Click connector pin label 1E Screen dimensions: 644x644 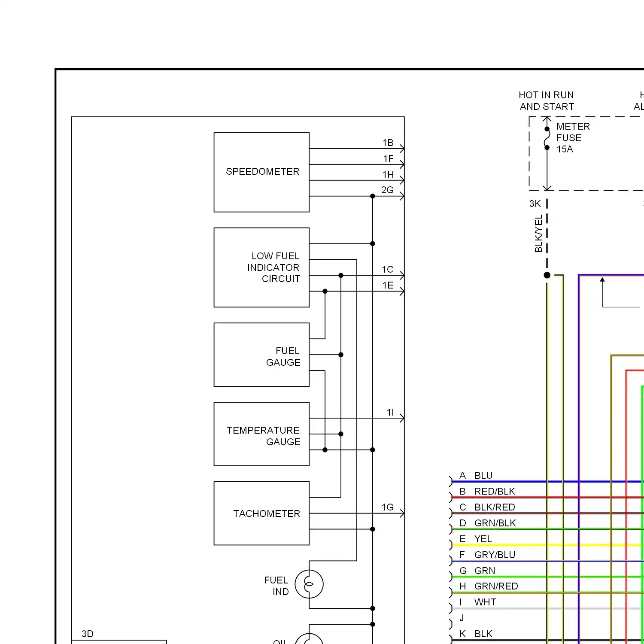(388, 285)
